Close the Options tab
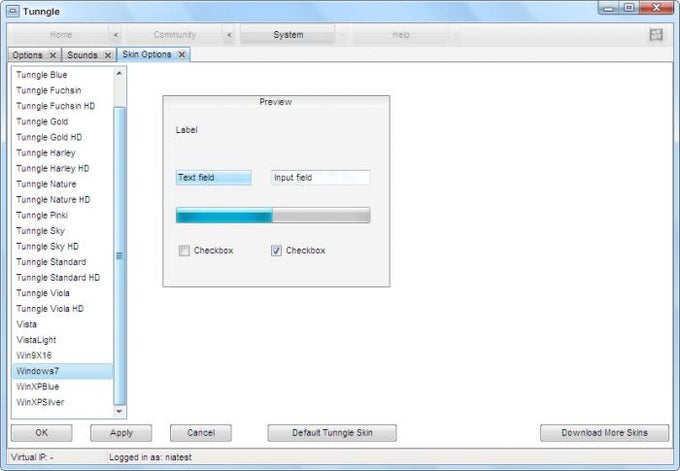Screen dimensions: 680x471 tap(53, 55)
